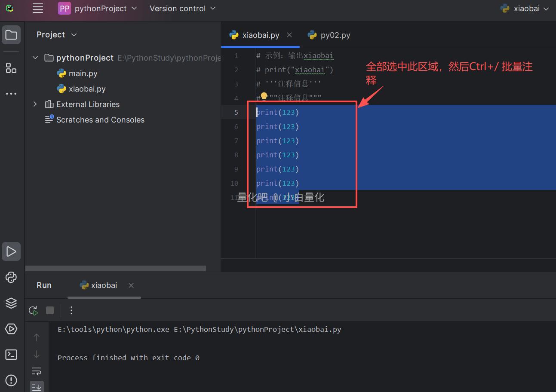
Task: Close the xiaobai.py editor tab
Action: [x=289, y=35]
